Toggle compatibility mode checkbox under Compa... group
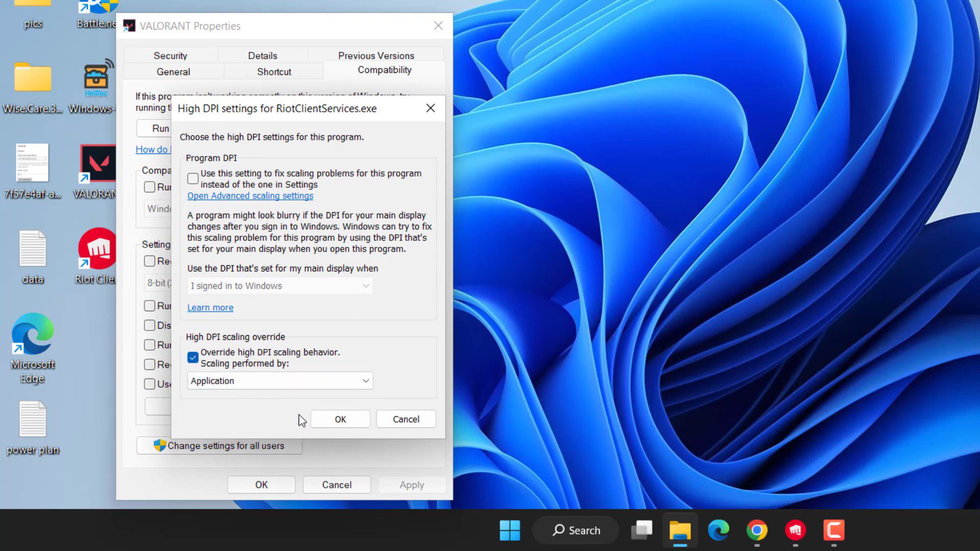 (150, 187)
